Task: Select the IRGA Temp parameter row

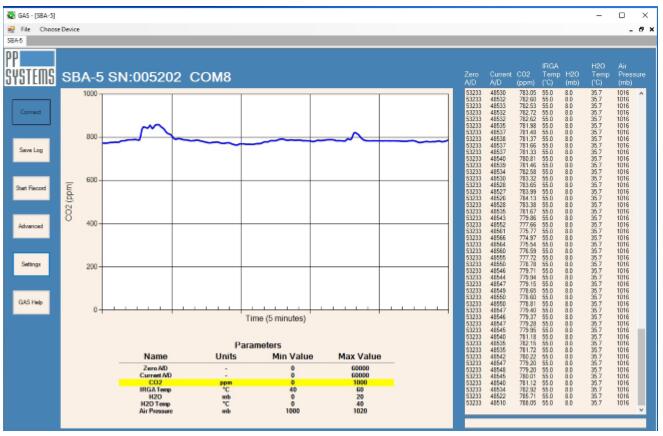Action: pyautogui.click(x=255, y=388)
